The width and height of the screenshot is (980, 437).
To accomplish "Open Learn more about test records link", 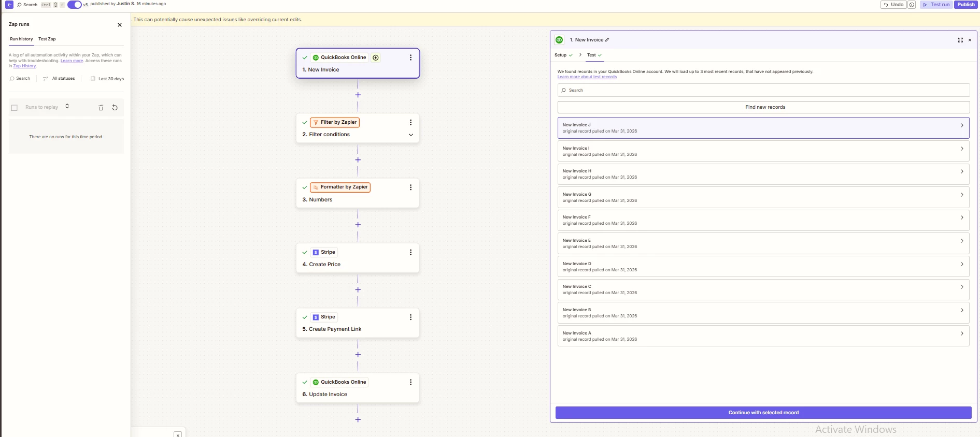I will pyautogui.click(x=587, y=77).
